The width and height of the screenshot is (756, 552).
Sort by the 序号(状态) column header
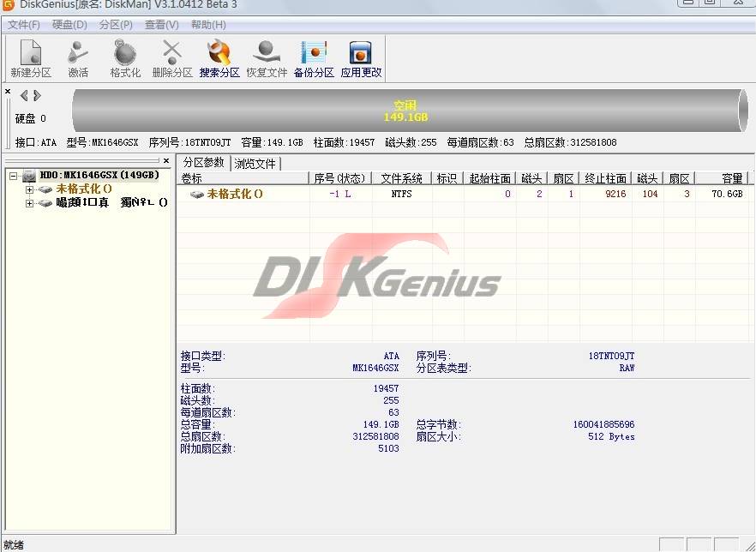click(340, 178)
